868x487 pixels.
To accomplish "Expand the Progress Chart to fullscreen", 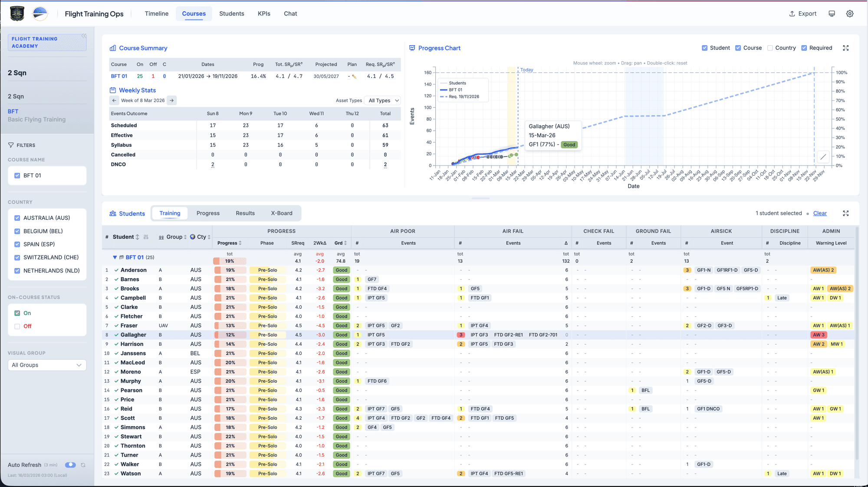I will pyautogui.click(x=845, y=48).
